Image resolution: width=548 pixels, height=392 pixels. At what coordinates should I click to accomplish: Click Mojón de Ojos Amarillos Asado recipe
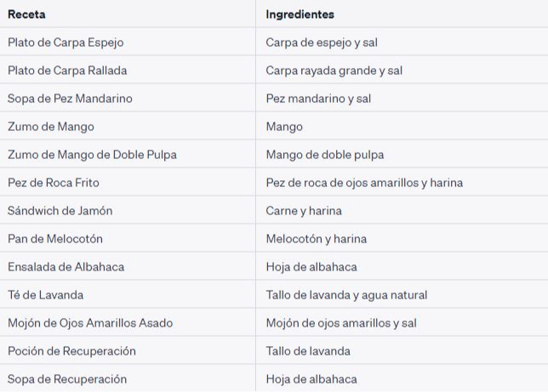click(x=90, y=323)
